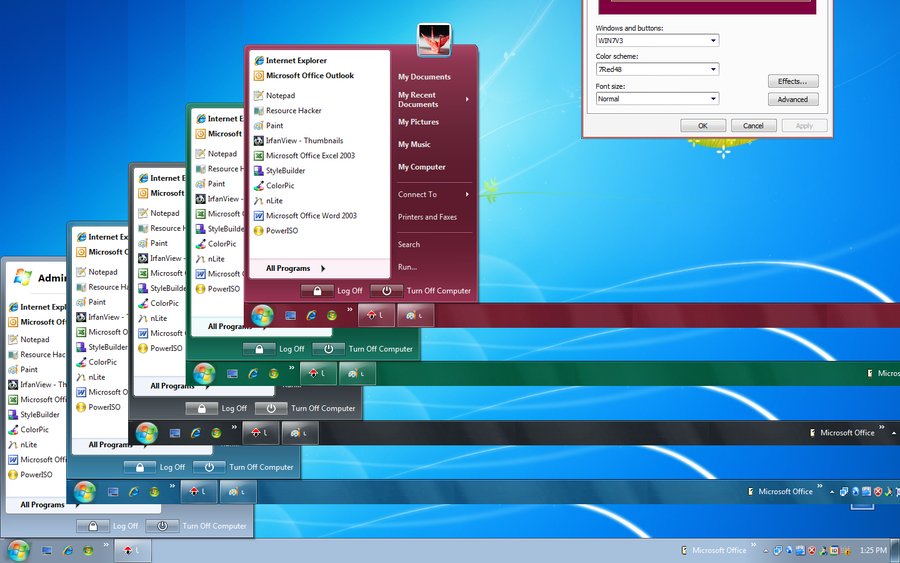Click the OK button in the dialog

click(x=703, y=126)
